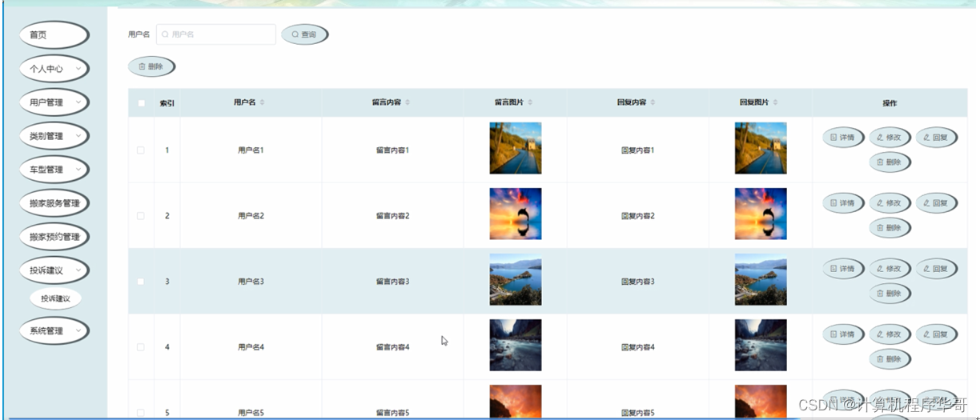Open 留言图片 lake thumbnail in row 3
Viewport: 980px width, 420px height.
tap(516, 279)
